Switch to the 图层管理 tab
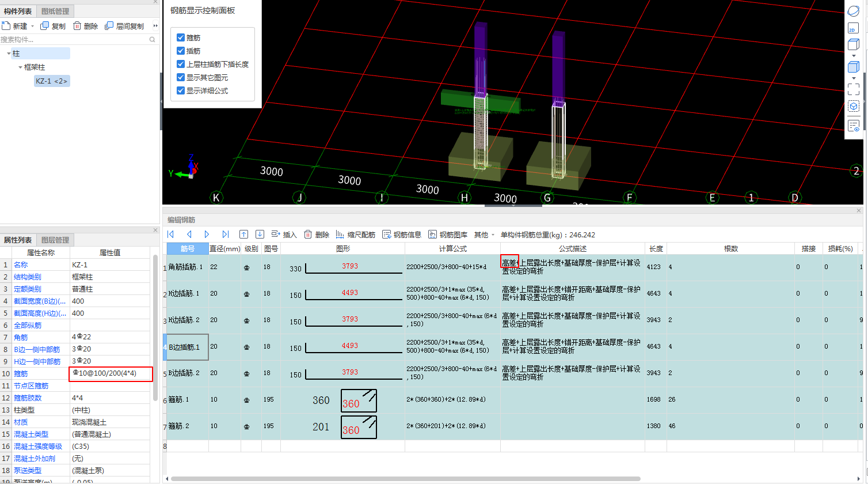This screenshot has height=484, width=868. point(55,240)
